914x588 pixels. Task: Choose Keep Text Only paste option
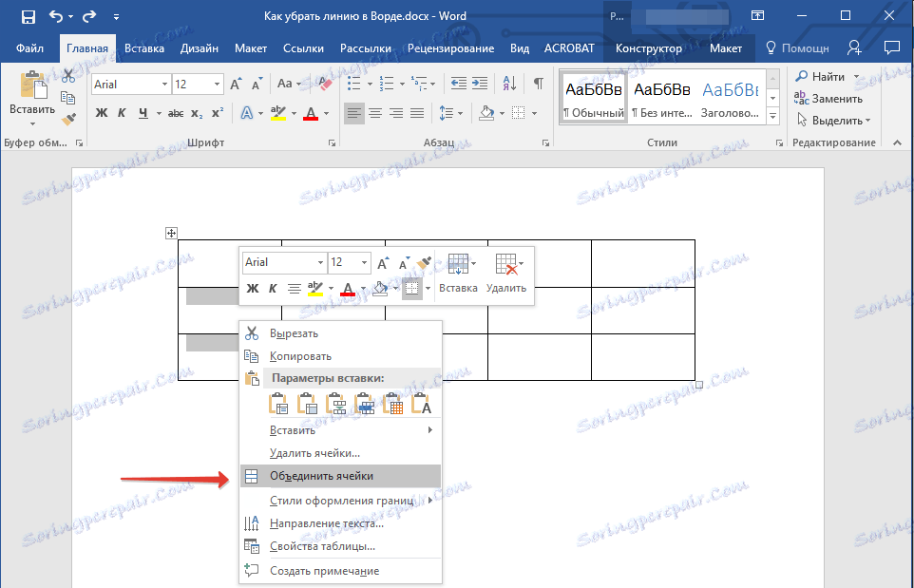422,404
